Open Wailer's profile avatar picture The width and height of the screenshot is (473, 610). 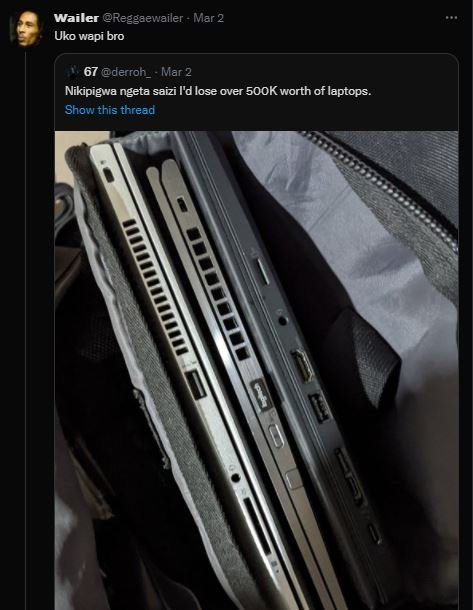[26, 29]
